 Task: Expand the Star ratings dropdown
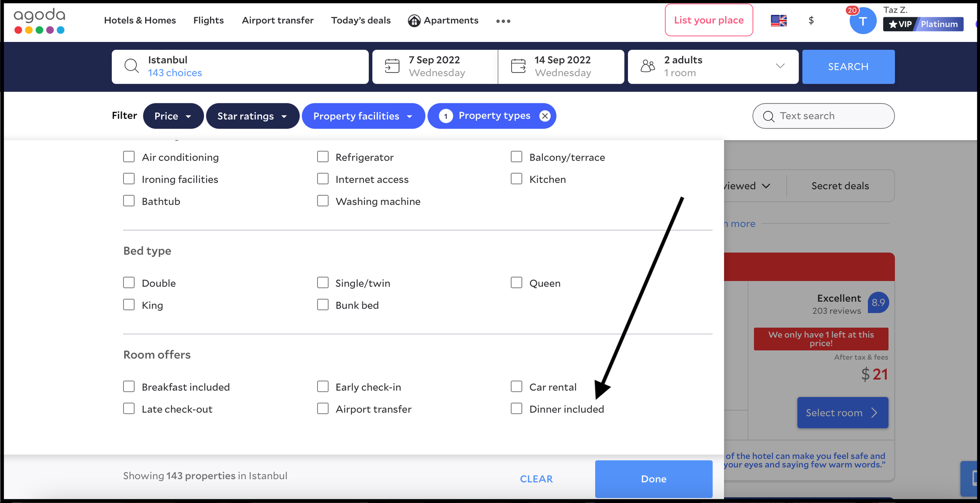pos(252,116)
